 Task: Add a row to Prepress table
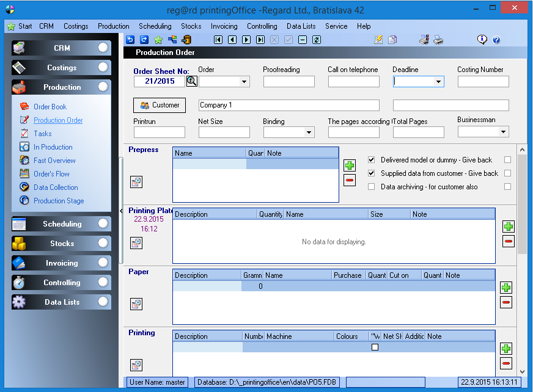[x=349, y=165]
